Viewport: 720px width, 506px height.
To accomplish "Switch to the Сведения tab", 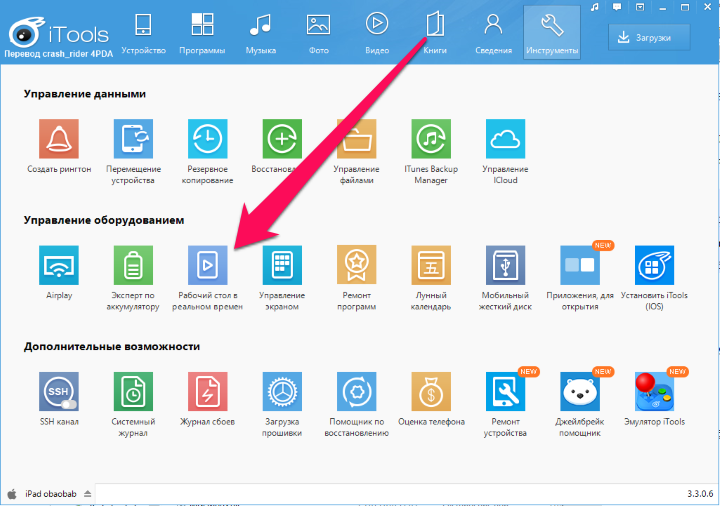I will 493,33.
